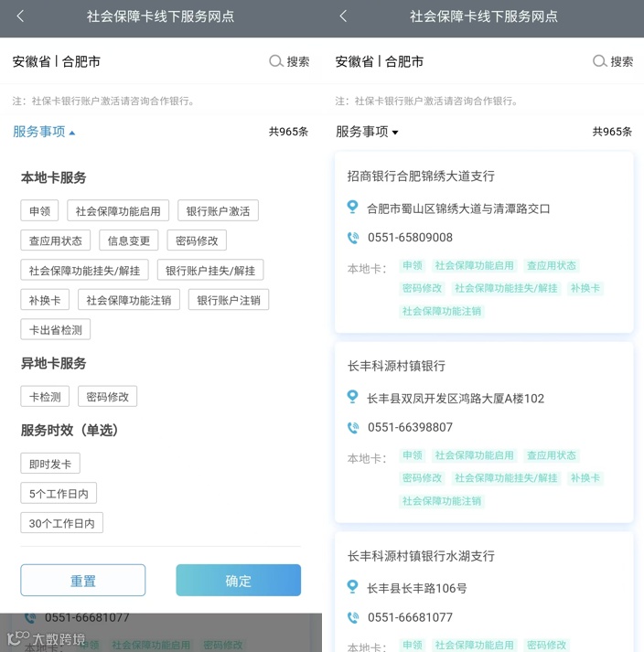This screenshot has height=652, width=644.
Task: Select the 卡出省检测 filter chip
Action: click(55, 329)
